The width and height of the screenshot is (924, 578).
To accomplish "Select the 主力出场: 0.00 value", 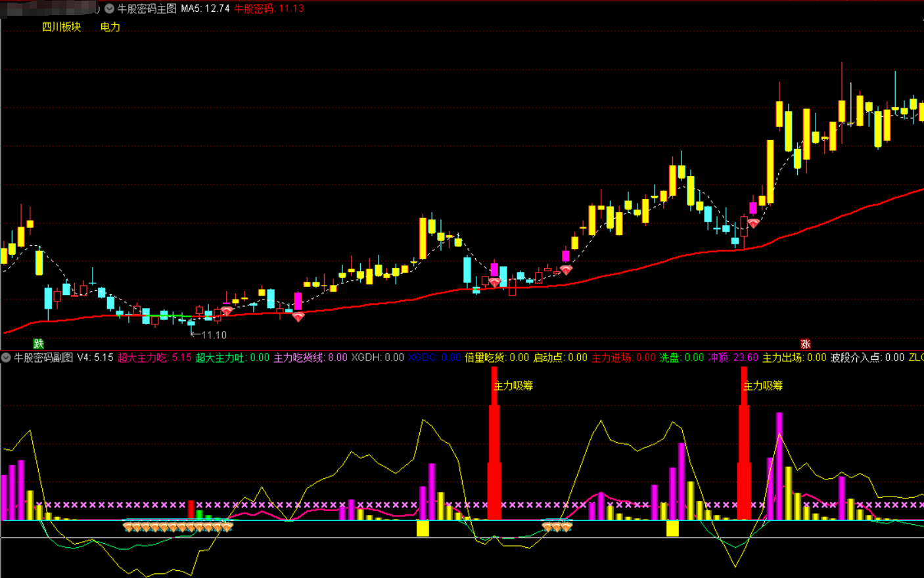I will tap(794, 357).
